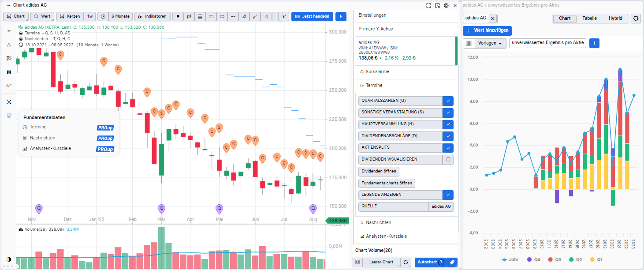This screenshot has width=644, height=270.
Task: Click the target settings icon in chart header
Action: [x=446, y=5]
